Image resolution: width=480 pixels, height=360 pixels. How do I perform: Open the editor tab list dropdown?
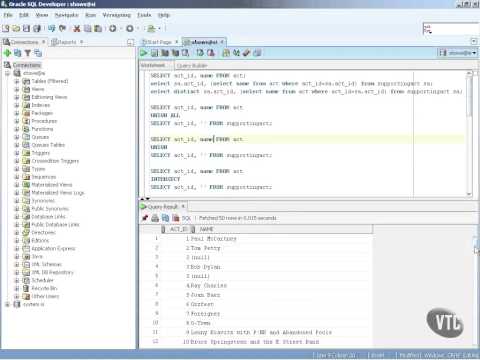click(474, 41)
